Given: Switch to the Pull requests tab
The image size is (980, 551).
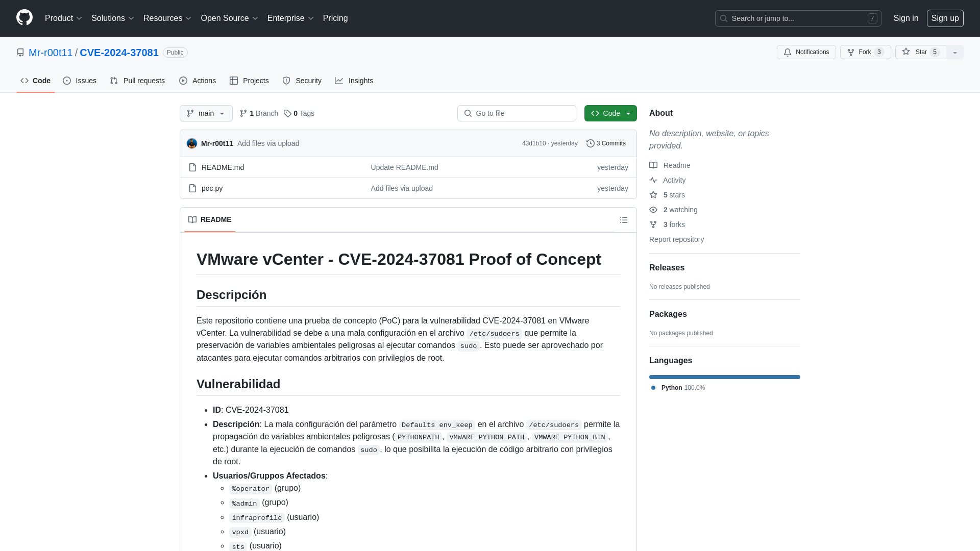Looking at the screenshot, I should [x=137, y=81].
